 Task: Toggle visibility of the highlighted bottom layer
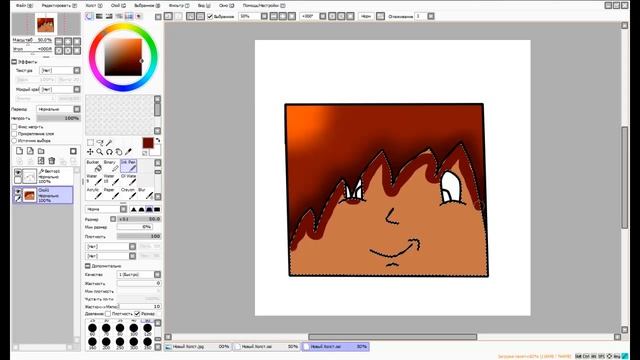click(x=18, y=191)
